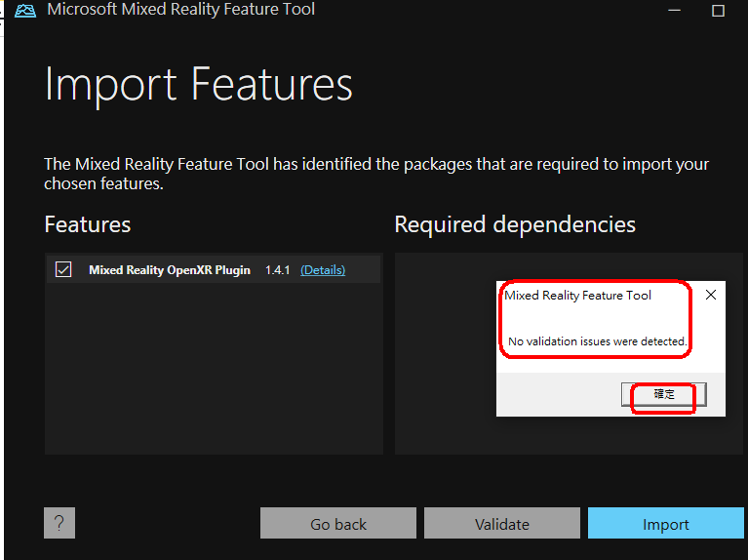Open help with the question mark button
Screen dimensions: 748x560
click(59, 523)
